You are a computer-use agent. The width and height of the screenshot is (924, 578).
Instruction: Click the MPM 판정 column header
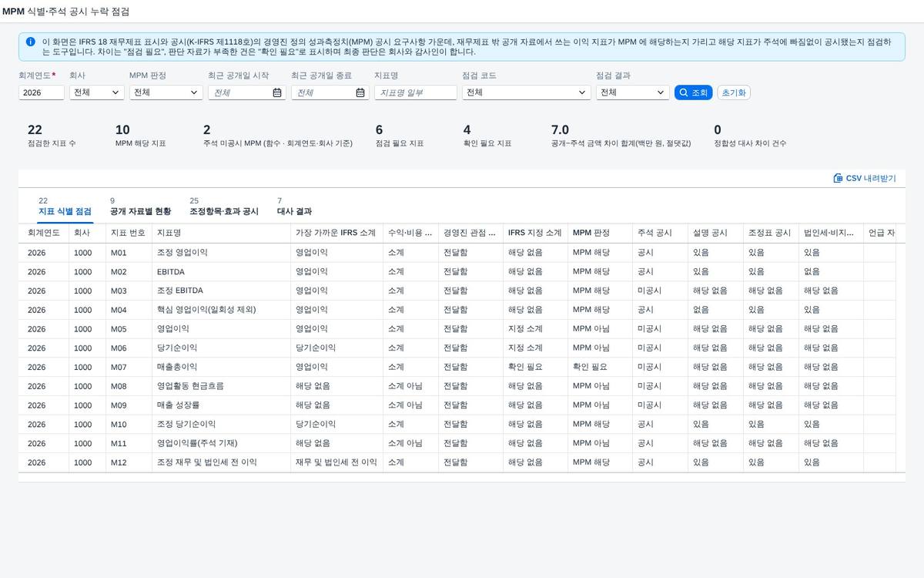600,233
